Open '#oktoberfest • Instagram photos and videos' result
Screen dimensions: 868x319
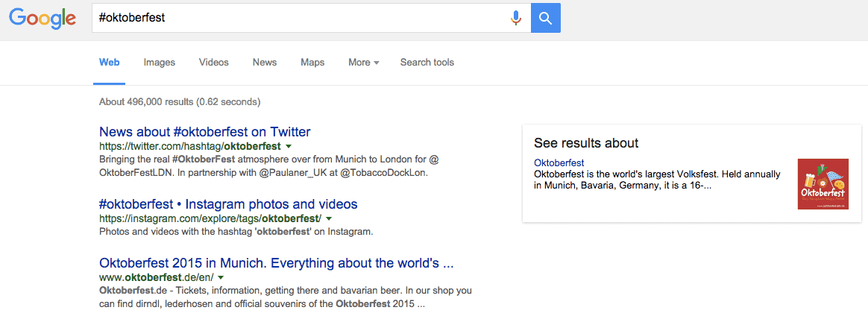click(229, 203)
